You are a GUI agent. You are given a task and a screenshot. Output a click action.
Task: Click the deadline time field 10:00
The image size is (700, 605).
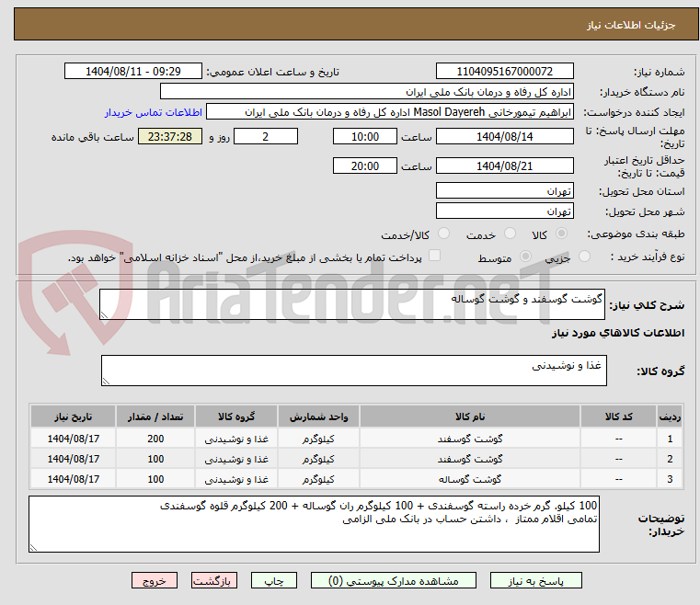(365, 136)
